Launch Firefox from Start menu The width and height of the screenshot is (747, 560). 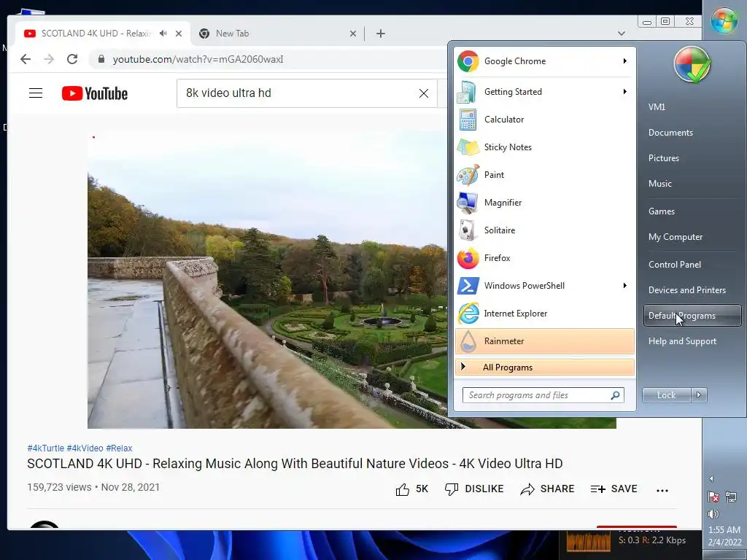[544, 258]
